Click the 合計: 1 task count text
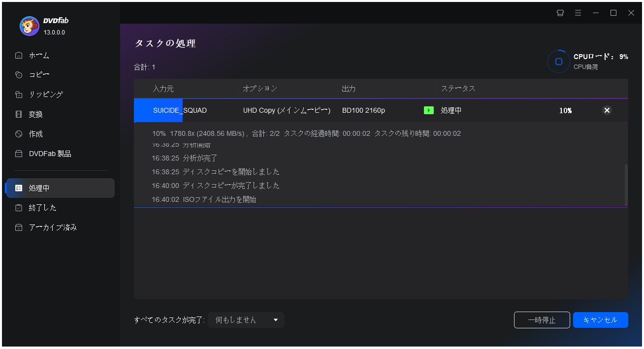 click(x=145, y=67)
